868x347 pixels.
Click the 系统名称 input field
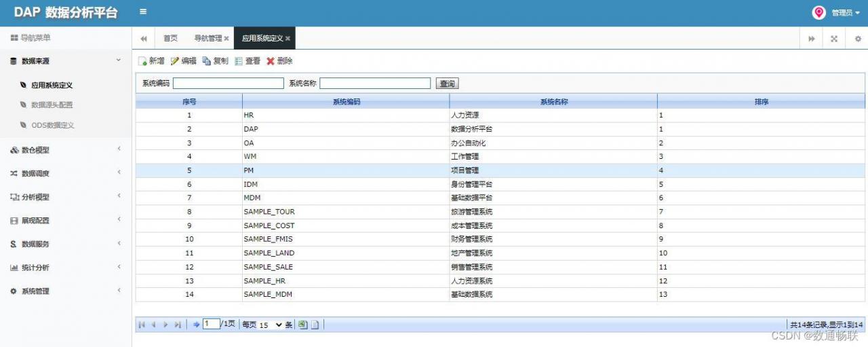pyautogui.click(x=375, y=83)
